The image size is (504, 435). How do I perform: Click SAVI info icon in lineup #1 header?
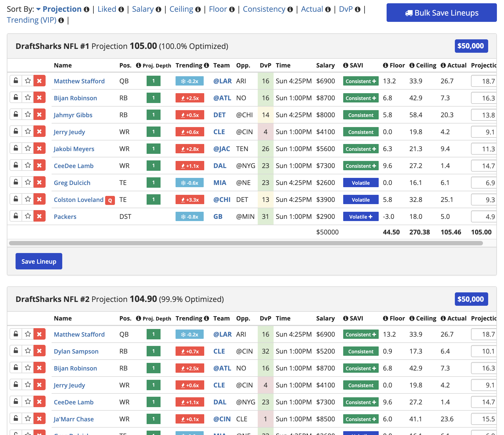(346, 65)
